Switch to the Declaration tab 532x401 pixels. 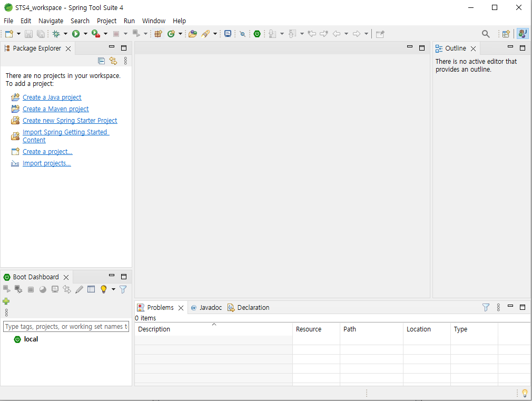(x=249, y=308)
